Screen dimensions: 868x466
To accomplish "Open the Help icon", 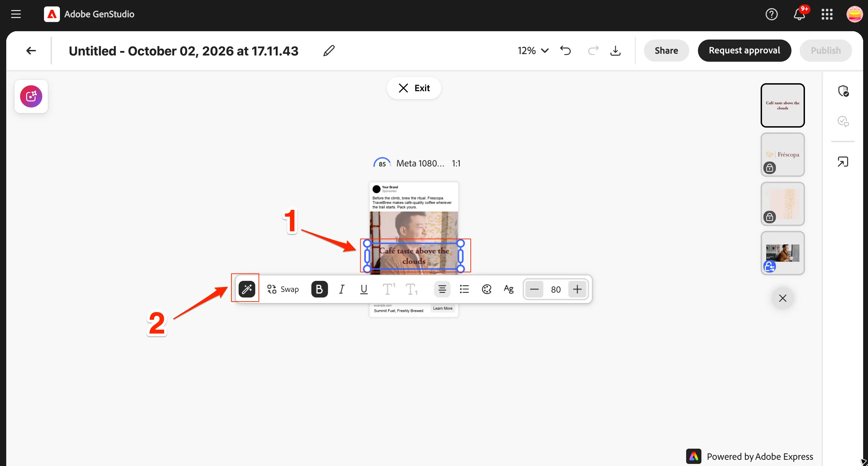I will tap(771, 14).
